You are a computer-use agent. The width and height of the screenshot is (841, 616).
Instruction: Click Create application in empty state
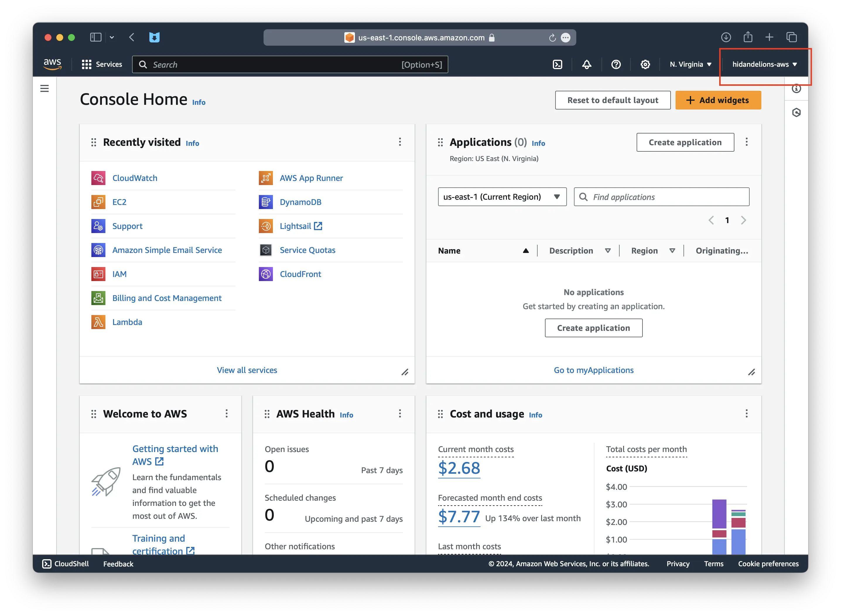click(x=593, y=328)
